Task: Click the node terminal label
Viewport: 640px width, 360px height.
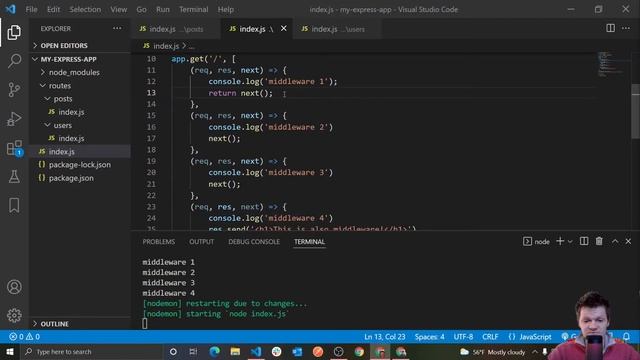Action: click(x=536, y=242)
